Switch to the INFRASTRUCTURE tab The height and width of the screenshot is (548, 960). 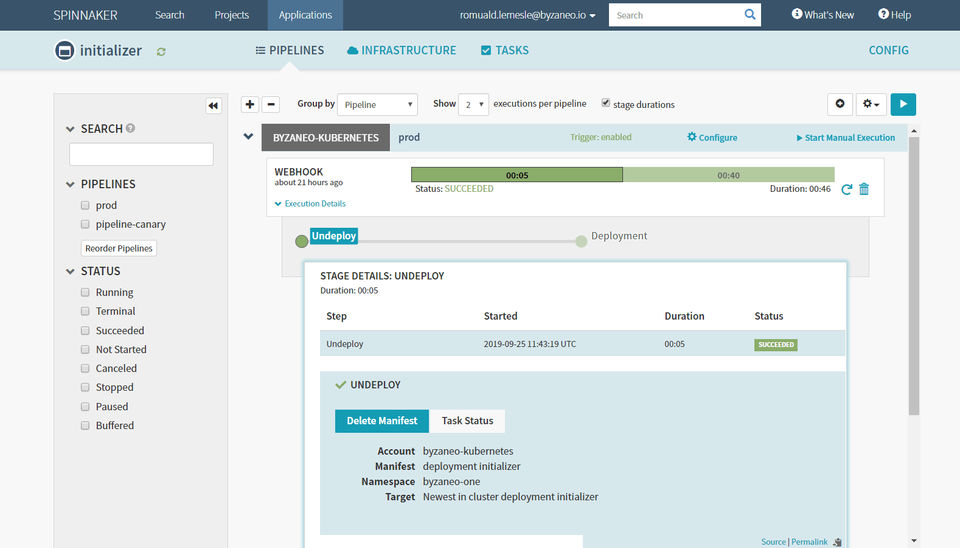pyautogui.click(x=402, y=50)
